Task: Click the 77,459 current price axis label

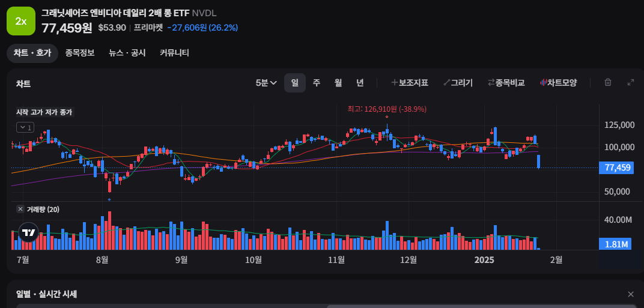Action: tap(616, 168)
